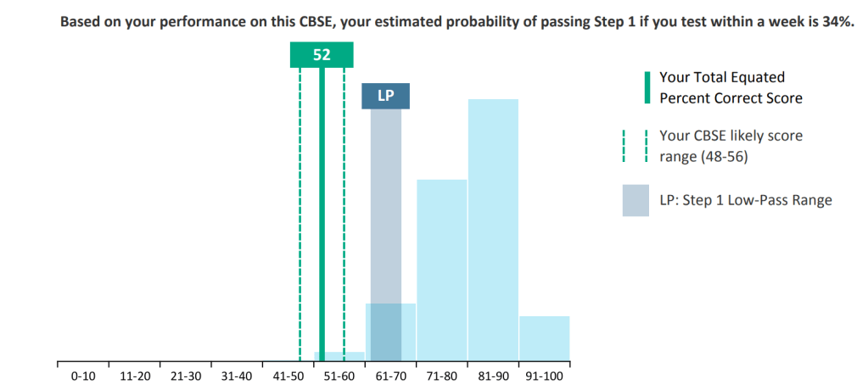Image resolution: width=868 pixels, height=390 pixels.
Task: Click the blue LP label box
Action: (385, 96)
